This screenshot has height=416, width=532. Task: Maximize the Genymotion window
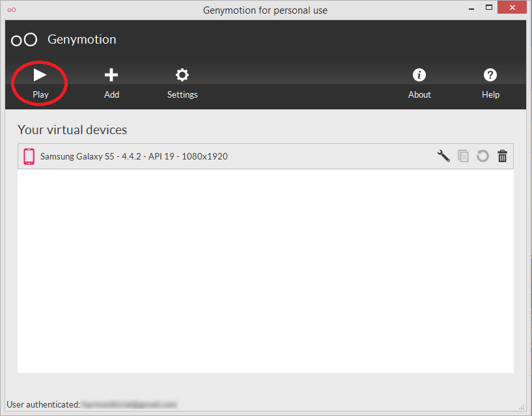coord(488,7)
